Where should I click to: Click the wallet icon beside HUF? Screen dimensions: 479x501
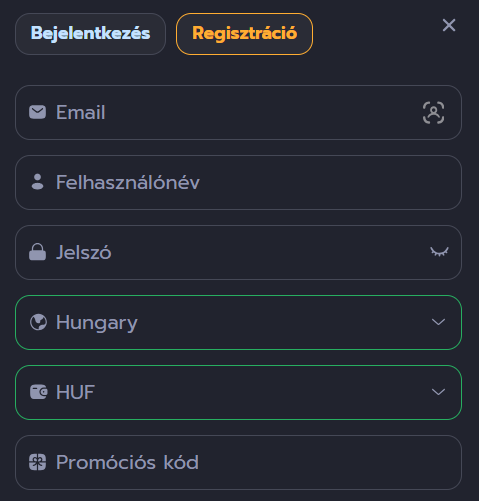click(39, 392)
